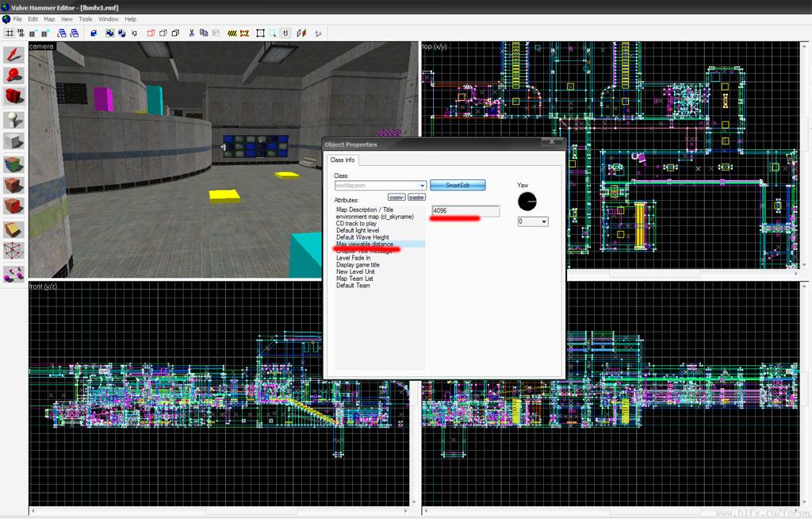Toggle texture lock 'tl' button
Screen dimensions: 812x519
pyautogui.click(x=285, y=33)
